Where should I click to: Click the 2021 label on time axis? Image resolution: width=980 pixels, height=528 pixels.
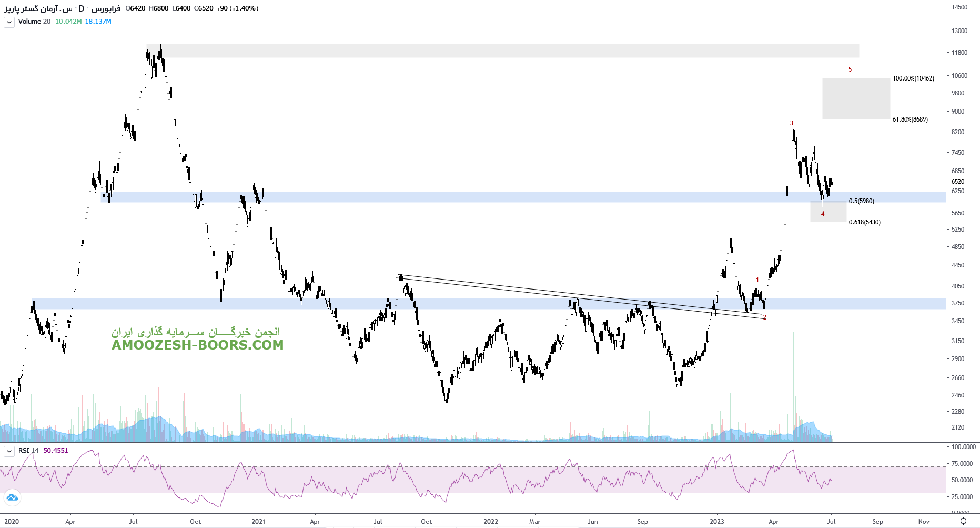(258, 522)
